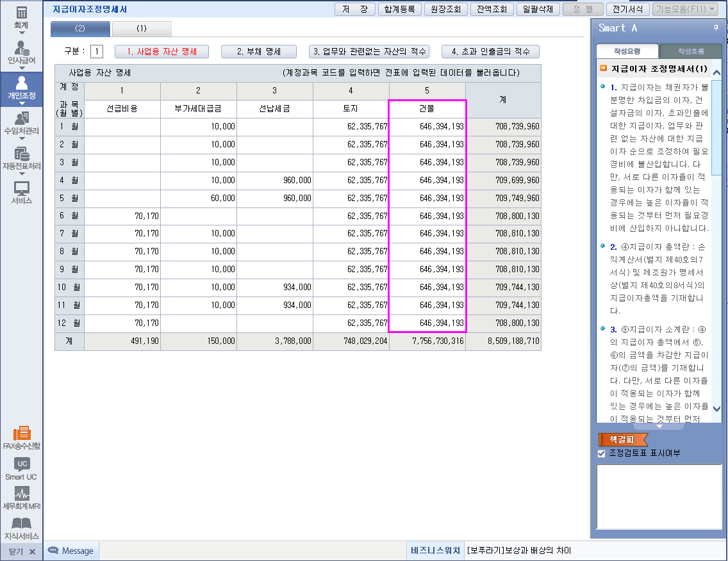Screen dimensions: 728x561
Task: Select the 4월 선납세금 cell 960,000
Action: [x=274, y=181]
